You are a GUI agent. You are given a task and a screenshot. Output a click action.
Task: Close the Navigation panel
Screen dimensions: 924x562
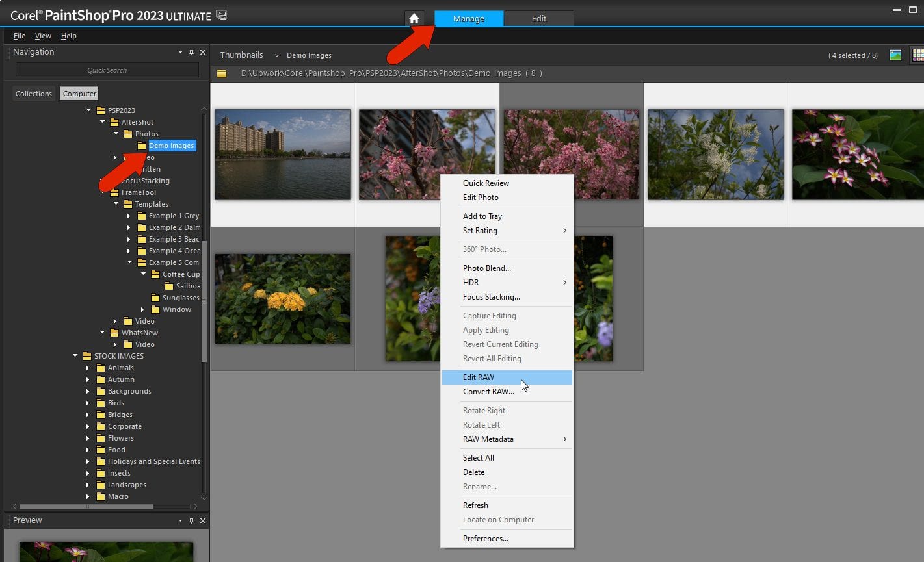202,52
